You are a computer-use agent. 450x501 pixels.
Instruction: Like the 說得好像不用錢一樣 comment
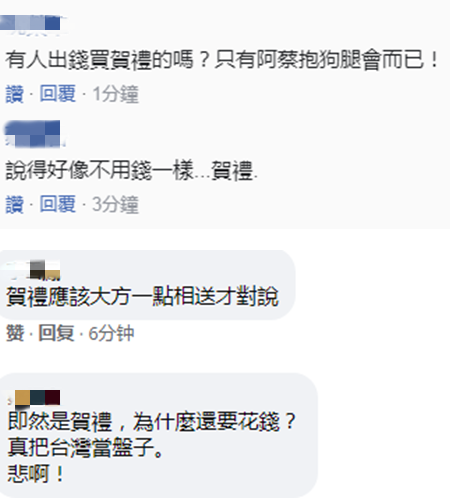pos(14,204)
